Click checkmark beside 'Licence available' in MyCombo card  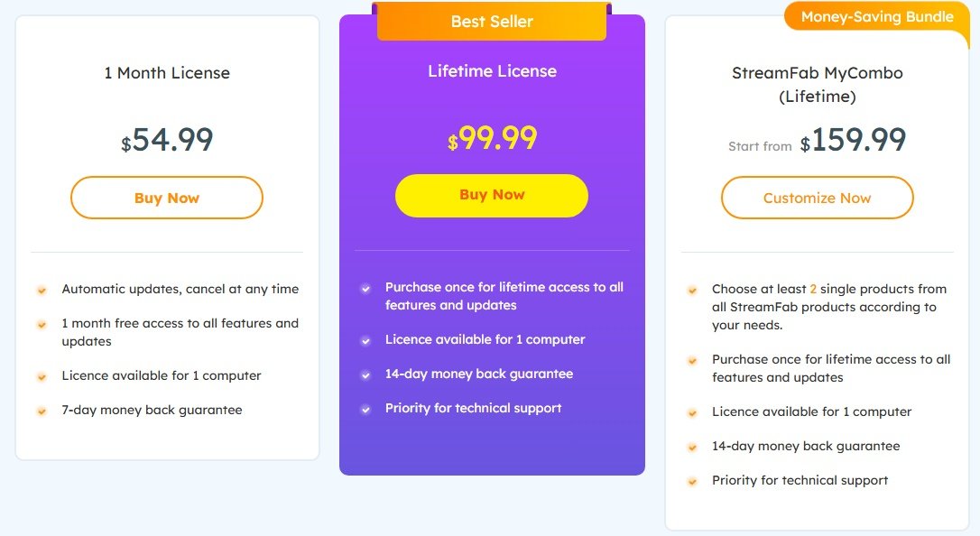(692, 412)
